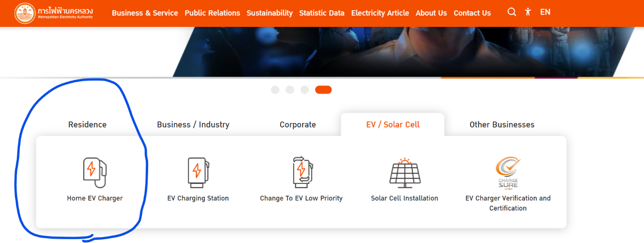The width and height of the screenshot is (644, 243).
Task: Jump to the third carousel slide dot
Action: (x=305, y=90)
